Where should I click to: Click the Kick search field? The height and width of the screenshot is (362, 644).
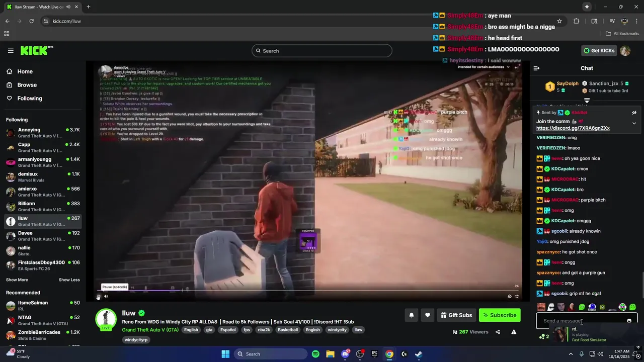click(322, 51)
